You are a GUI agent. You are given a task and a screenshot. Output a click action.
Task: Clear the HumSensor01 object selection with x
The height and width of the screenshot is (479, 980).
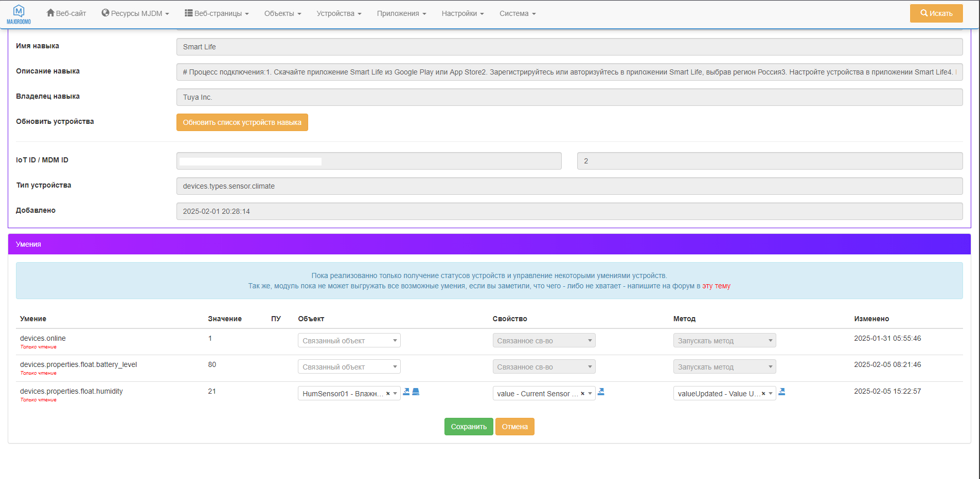coord(388,394)
